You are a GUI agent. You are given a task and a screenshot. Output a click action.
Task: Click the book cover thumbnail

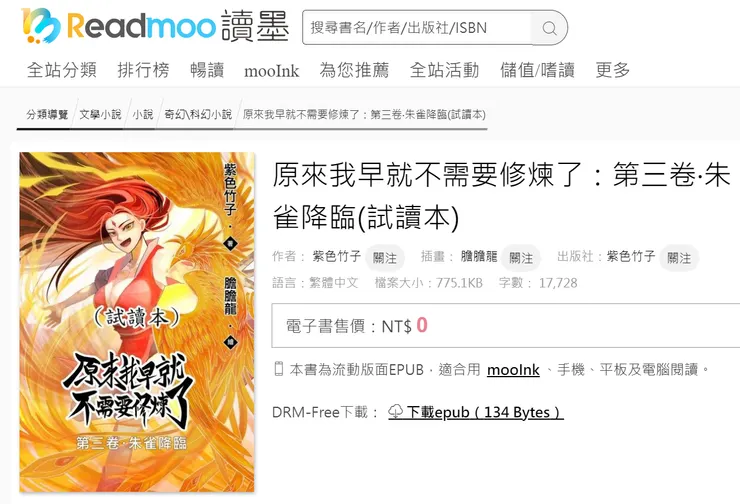tap(137, 322)
